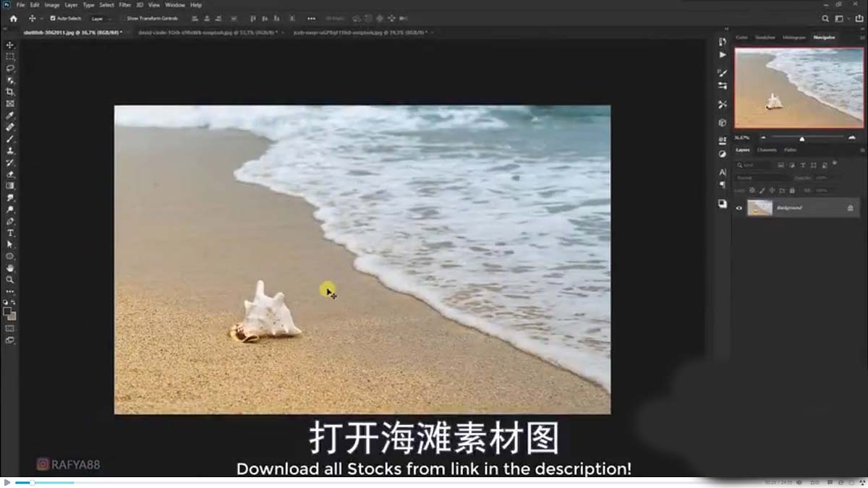Image resolution: width=868 pixels, height=488 pixels.
Task: Select the Path Selection tool
Action: (10, 244)
